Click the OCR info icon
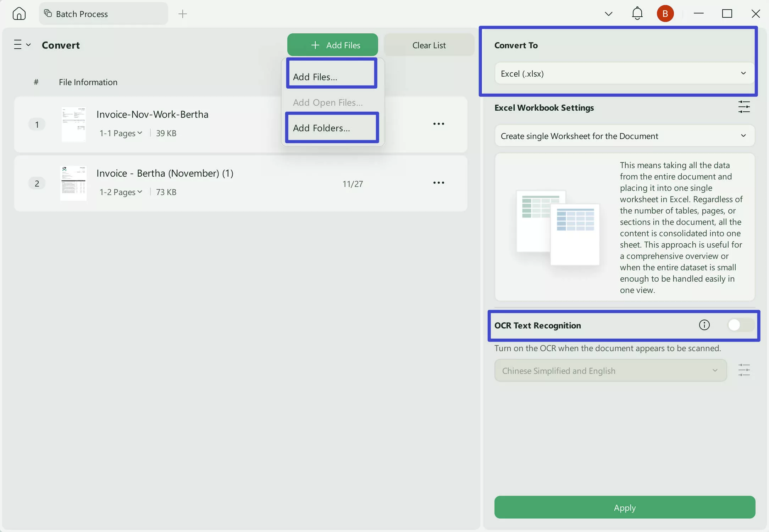 tap(704, 325)
